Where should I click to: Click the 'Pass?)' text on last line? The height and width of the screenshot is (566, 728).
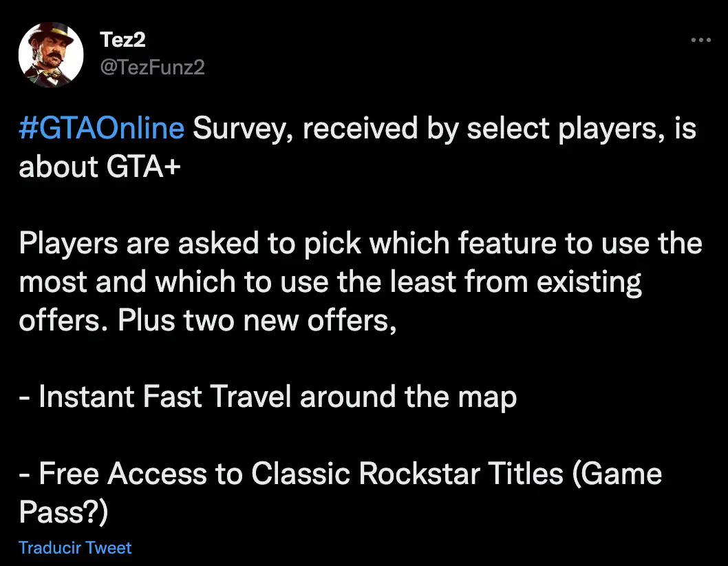click(63, 512)
